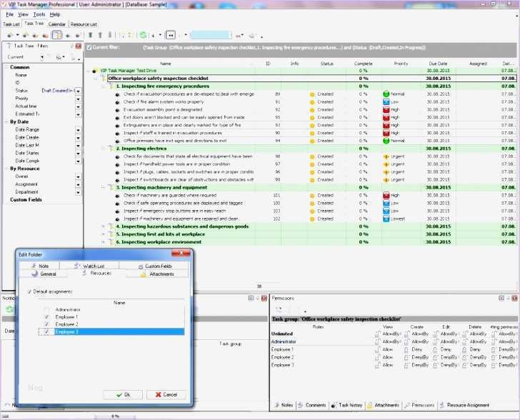Uncheck the Employee 2 assignment checkbox

point(46,324)
